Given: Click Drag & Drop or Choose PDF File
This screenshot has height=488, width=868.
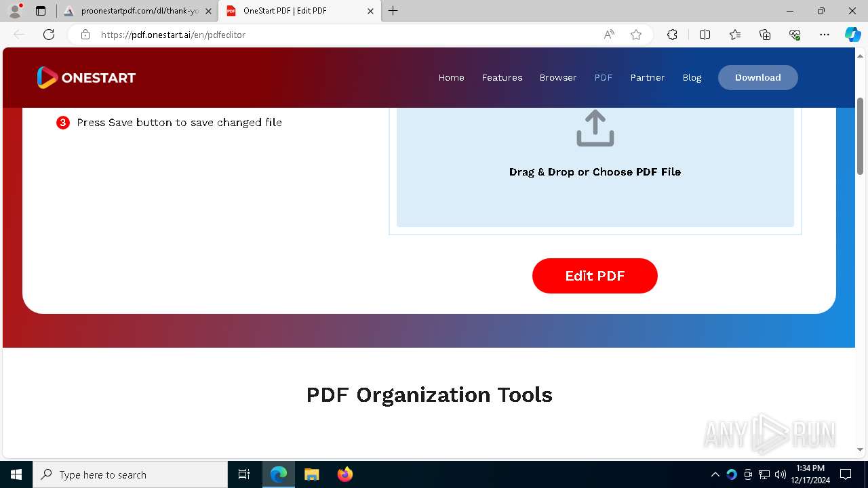Looking at the screenshot, I should 595,172.
